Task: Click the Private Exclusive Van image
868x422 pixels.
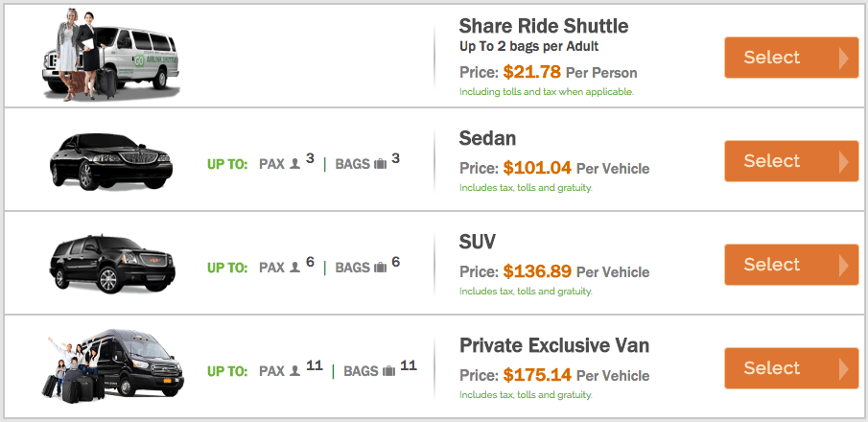Action: (113, 366)
